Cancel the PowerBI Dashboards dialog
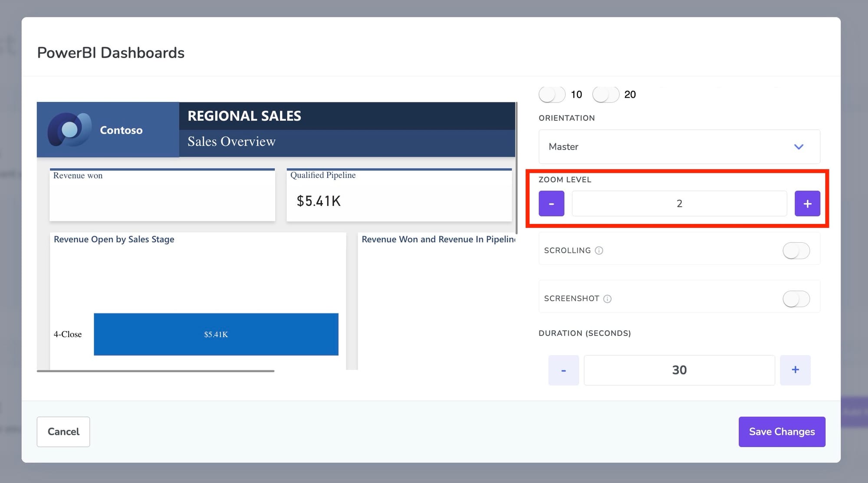The image size is (868, 483). (x=63, y=432)
